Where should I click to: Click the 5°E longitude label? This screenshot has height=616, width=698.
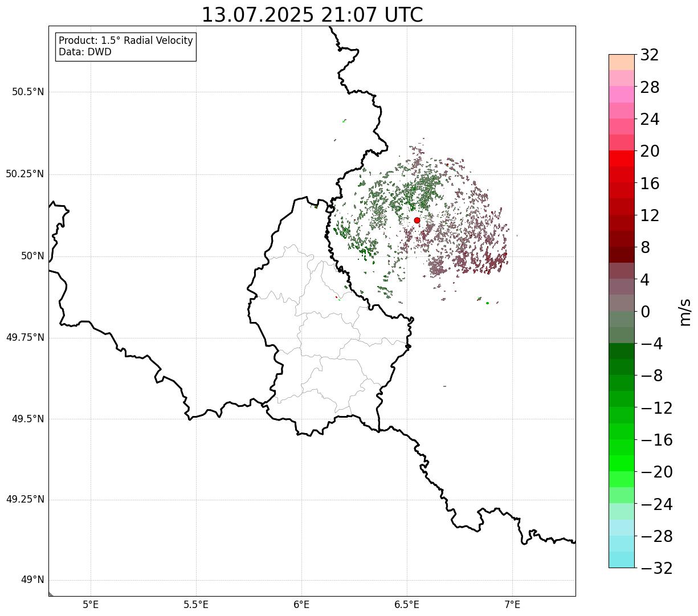tap(91, 605)
